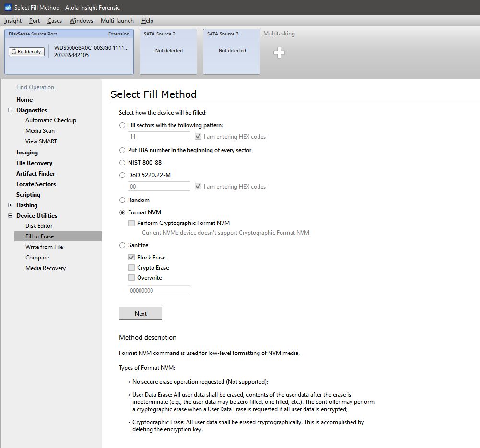Open View SMART
Viewport: 480px width, 448px height.
[41, 141]
